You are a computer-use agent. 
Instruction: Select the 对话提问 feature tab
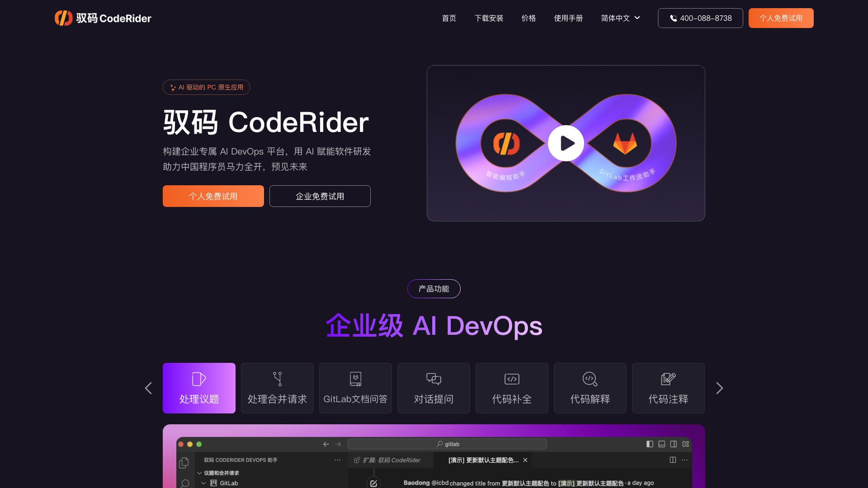(x=434, y=388)
